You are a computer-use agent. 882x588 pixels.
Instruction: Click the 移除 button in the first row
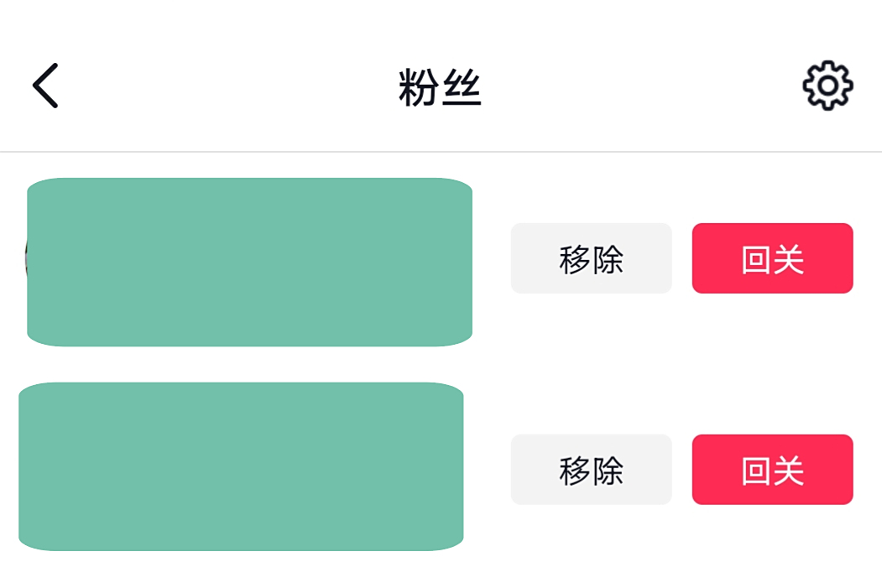click(591, 258)
